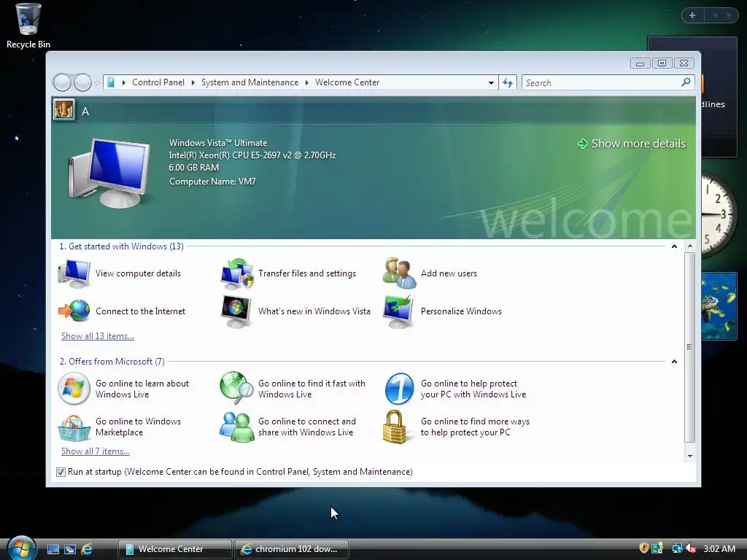Click Switch between windows quick launch icon

(69, 549)
